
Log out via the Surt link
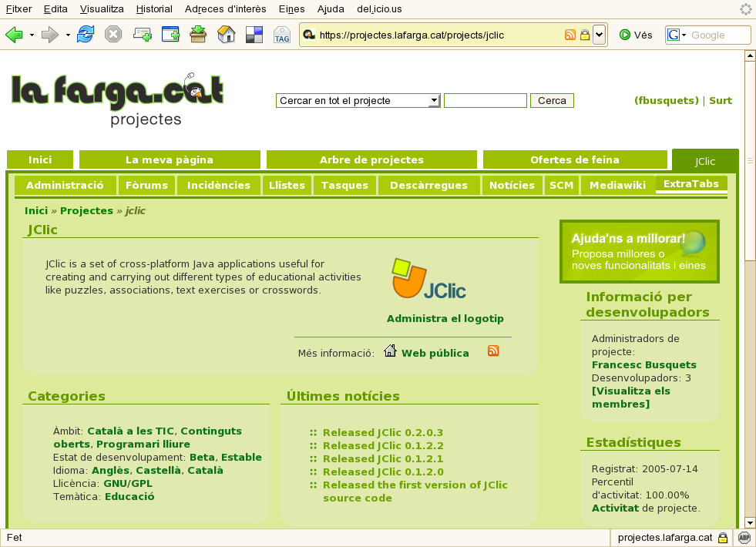[x=721, y=100]
